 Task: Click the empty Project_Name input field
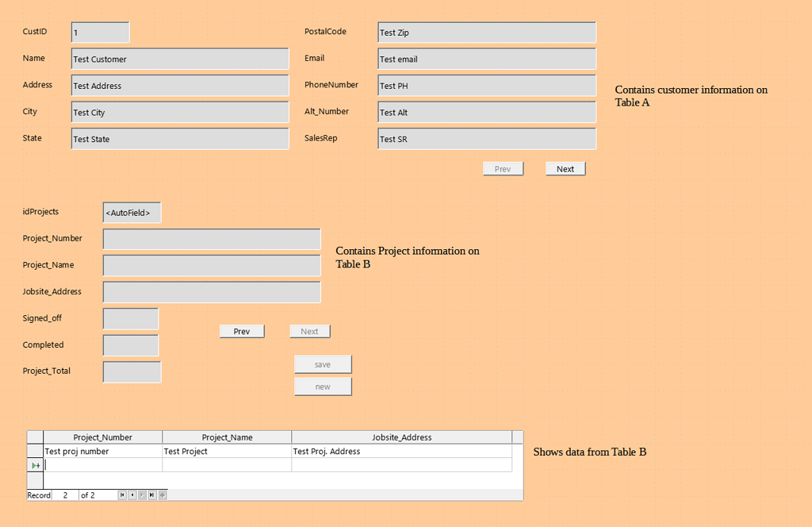[x=212, y=265]
